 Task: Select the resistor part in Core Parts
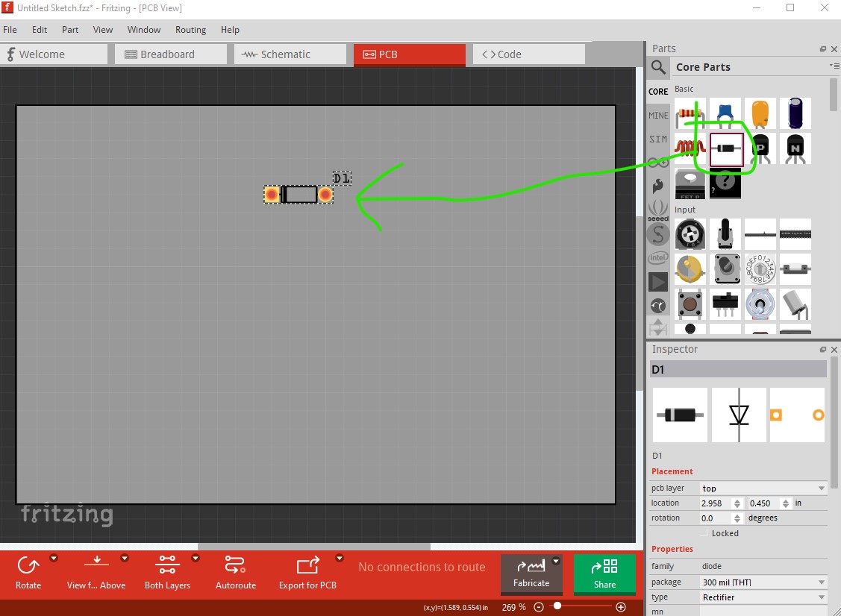pos(690,114)
